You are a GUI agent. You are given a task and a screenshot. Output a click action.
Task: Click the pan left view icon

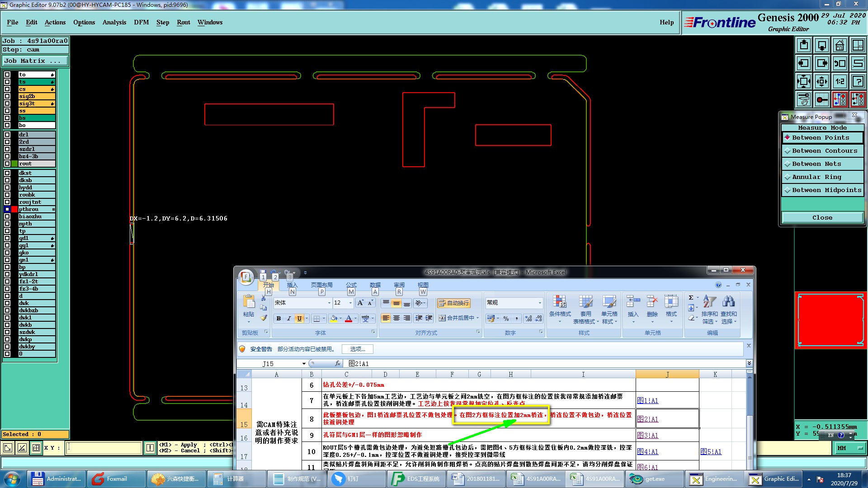[803, 63]
